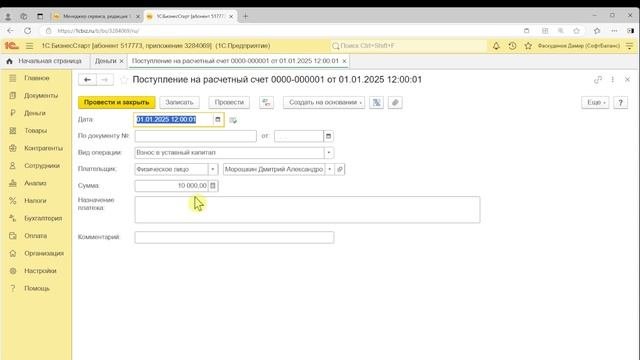Click the 1C logo icon
The width and height of the screenshot is (640, 360).
click(11, 46)
